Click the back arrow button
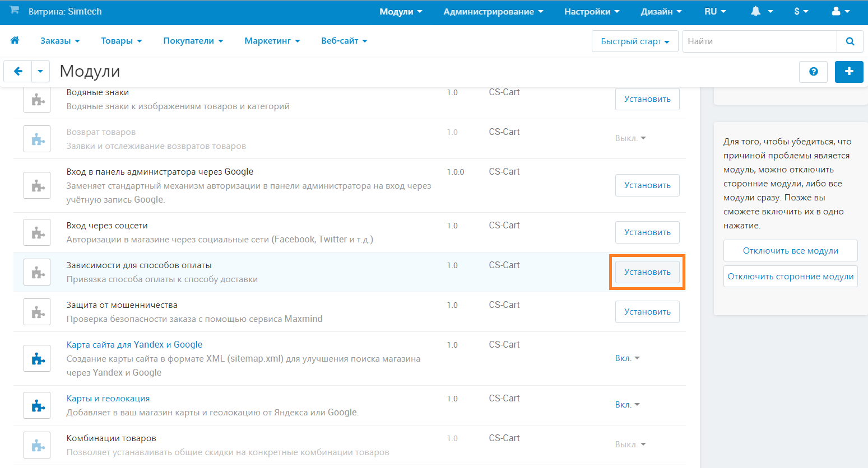 pyautogui.click(x=18, y=72)
